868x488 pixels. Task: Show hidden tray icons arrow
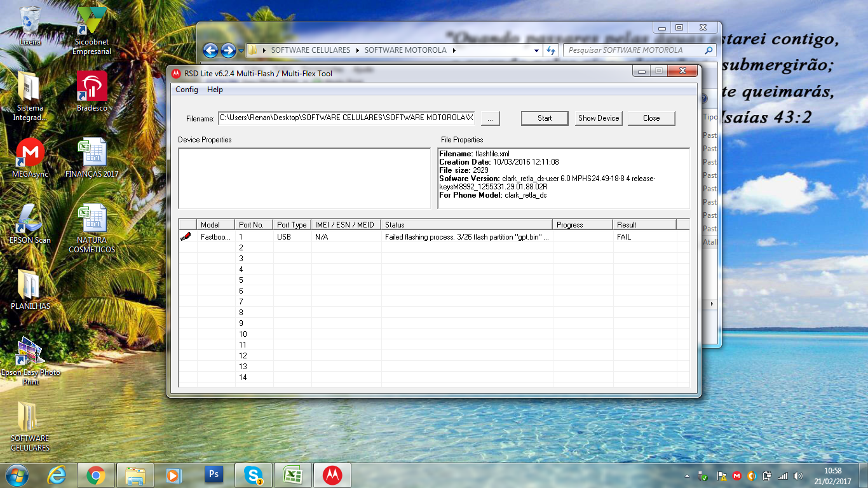pos(688,475)
